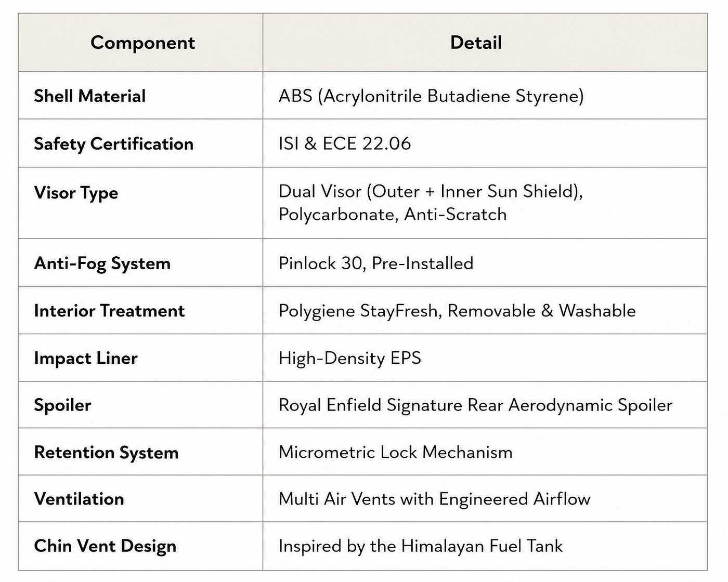The height and width of the screenshot is (582, 728).
Task: Click the Component column header
Action: 142,43
